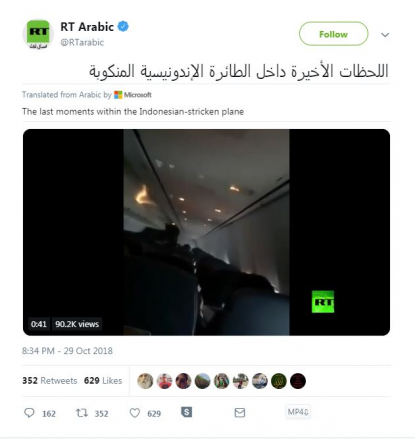
Task: Open the 8:34 PM 29 Oct 2018 timestamp
Action: (x=67, y=351)
